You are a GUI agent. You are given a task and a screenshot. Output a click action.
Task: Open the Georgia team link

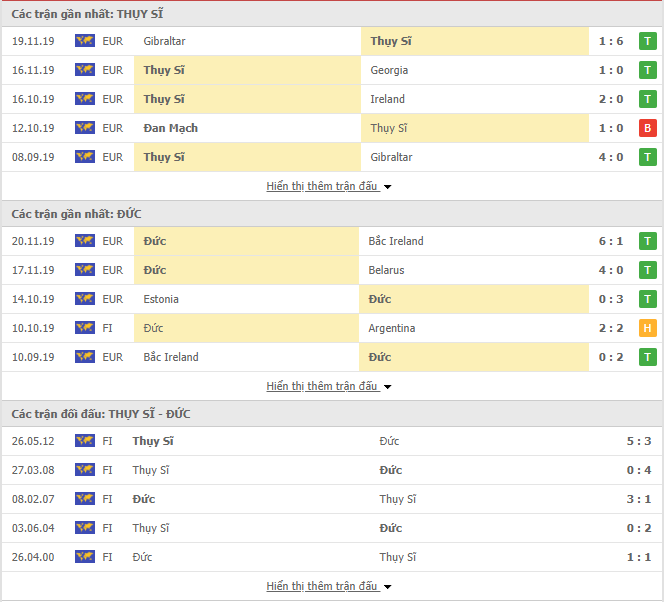pos(389,70)
